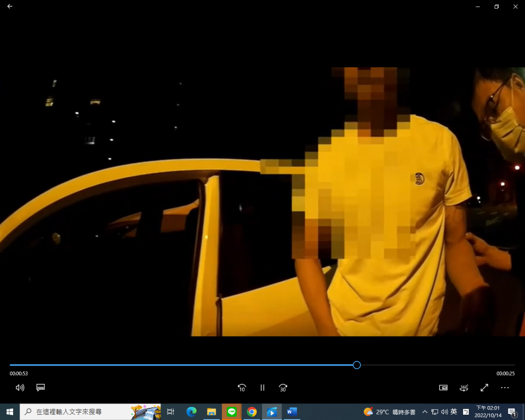
Task: Click the video frame to toggle playback
Action: 262,202
